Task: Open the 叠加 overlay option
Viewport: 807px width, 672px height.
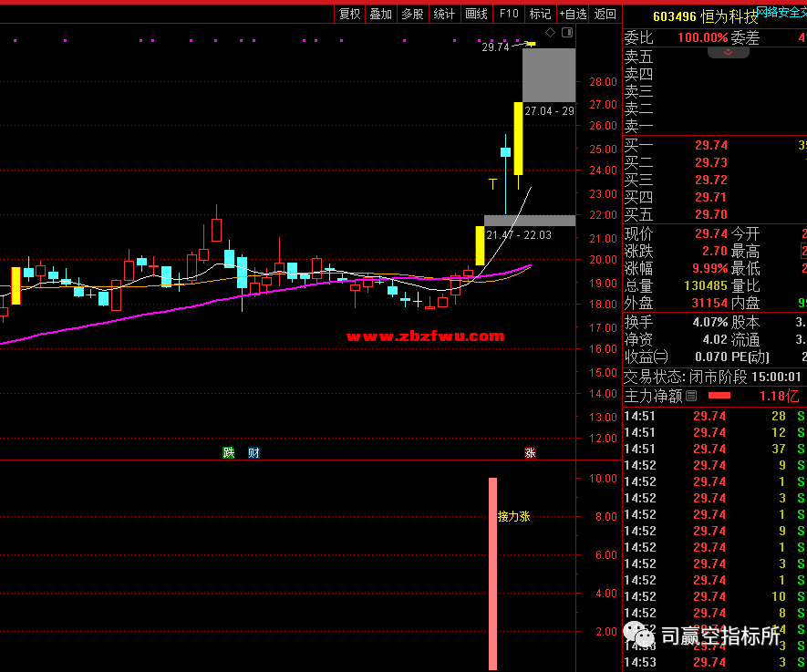Action: (x=381, y=14)
